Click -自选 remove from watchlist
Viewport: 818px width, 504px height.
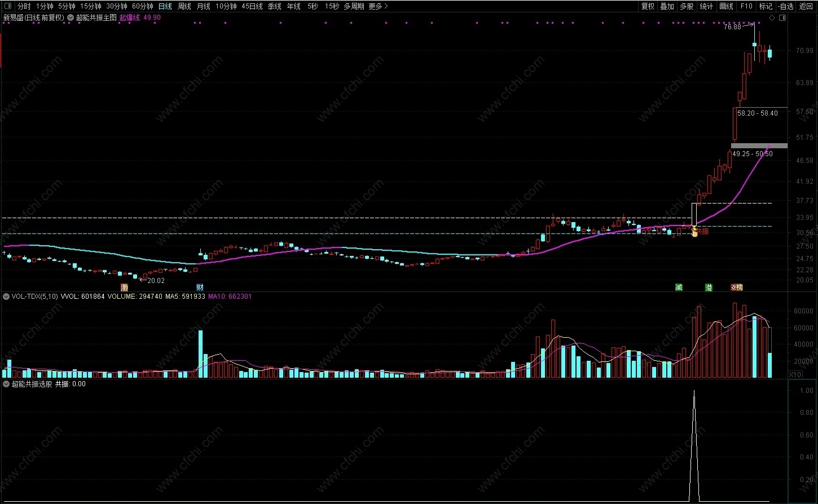click(x=785, y=7)
